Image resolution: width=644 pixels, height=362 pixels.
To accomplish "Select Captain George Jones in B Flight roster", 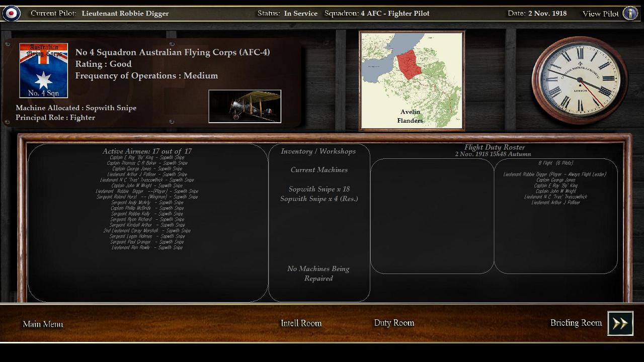I will pyautogui.click(x=555, y=180).
